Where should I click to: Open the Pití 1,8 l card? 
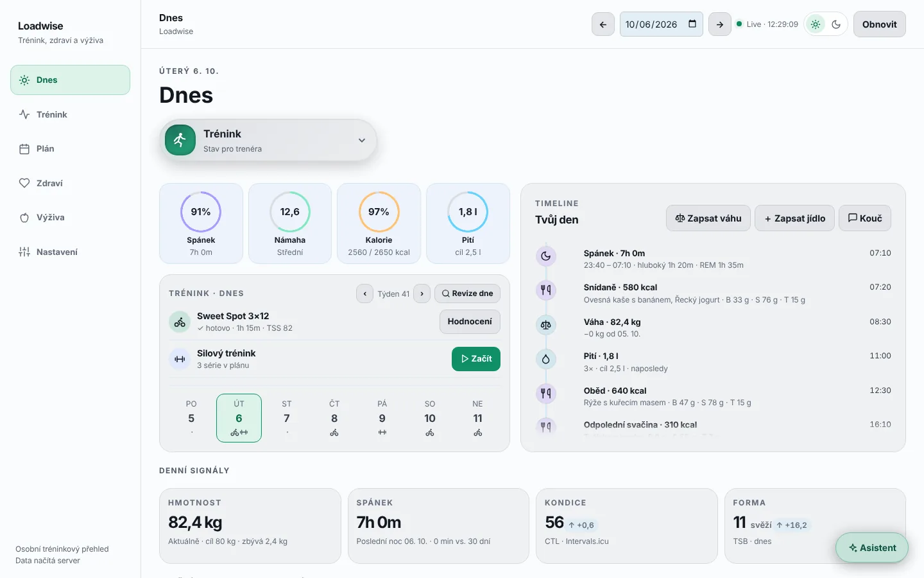(468, 223)
